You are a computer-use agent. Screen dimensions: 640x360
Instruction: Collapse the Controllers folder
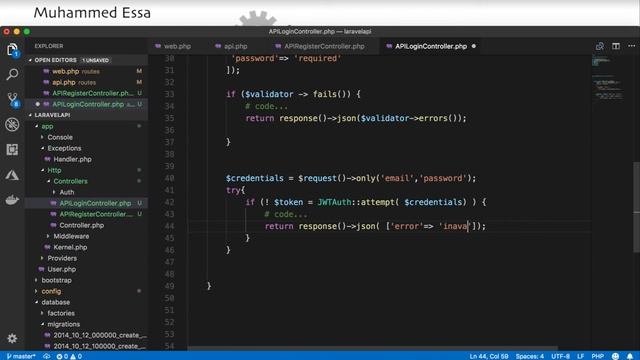(49, 181)
